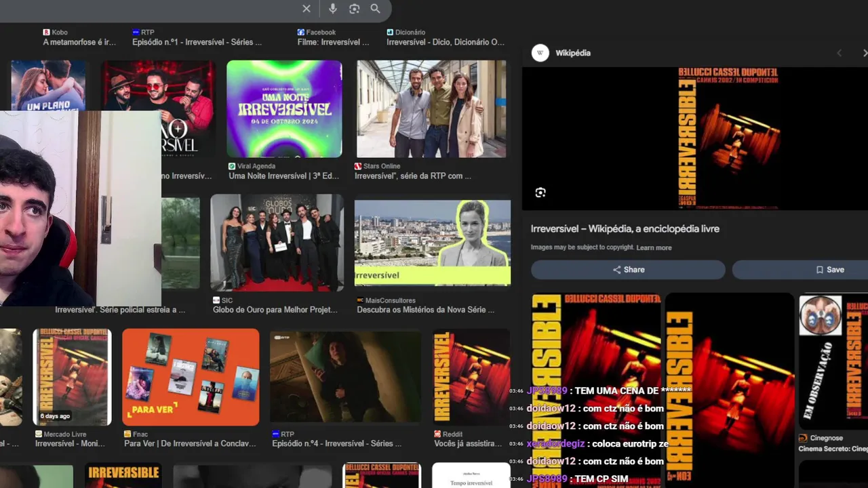Open Cinema Secreto: Cinegnose link

pos(833,449)
